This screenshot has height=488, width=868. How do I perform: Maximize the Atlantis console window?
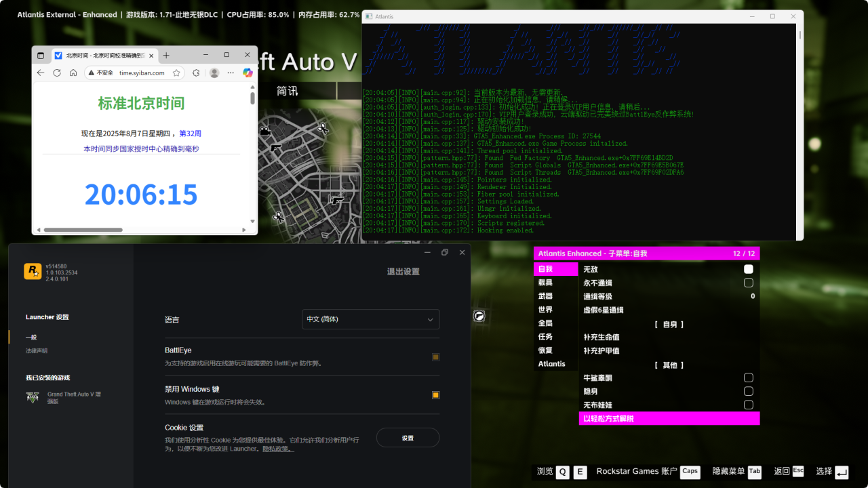tap(772, 16)
